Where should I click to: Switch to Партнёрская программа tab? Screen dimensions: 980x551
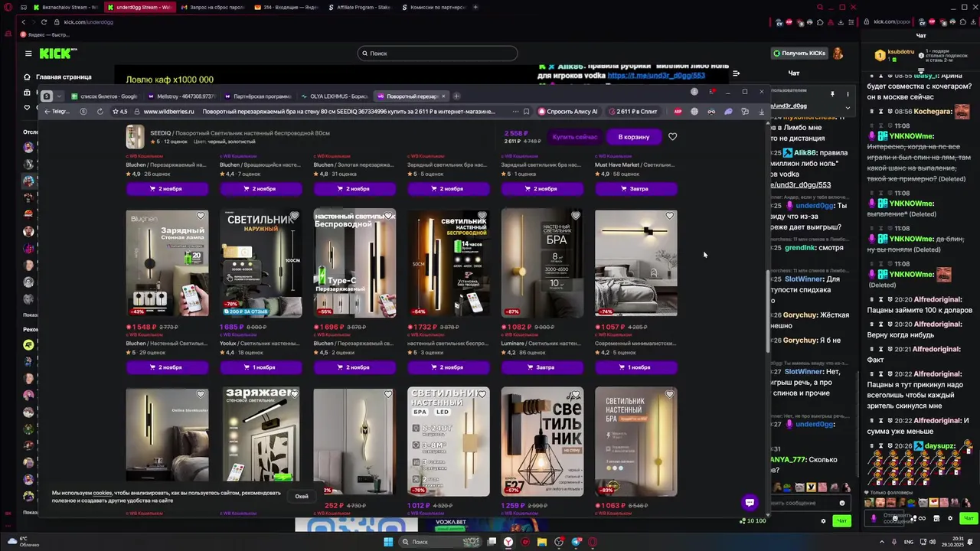[258, 96]
